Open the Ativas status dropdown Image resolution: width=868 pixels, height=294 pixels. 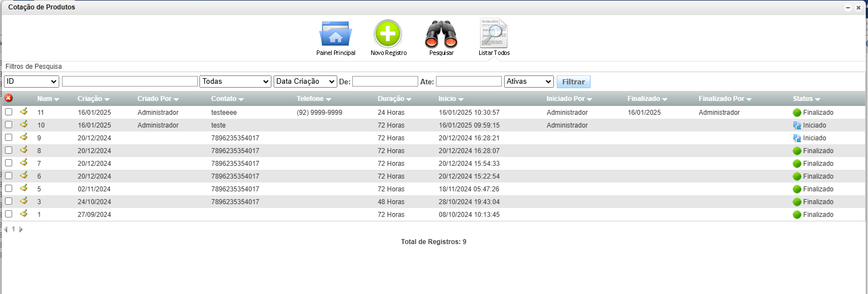click(528, 82)
